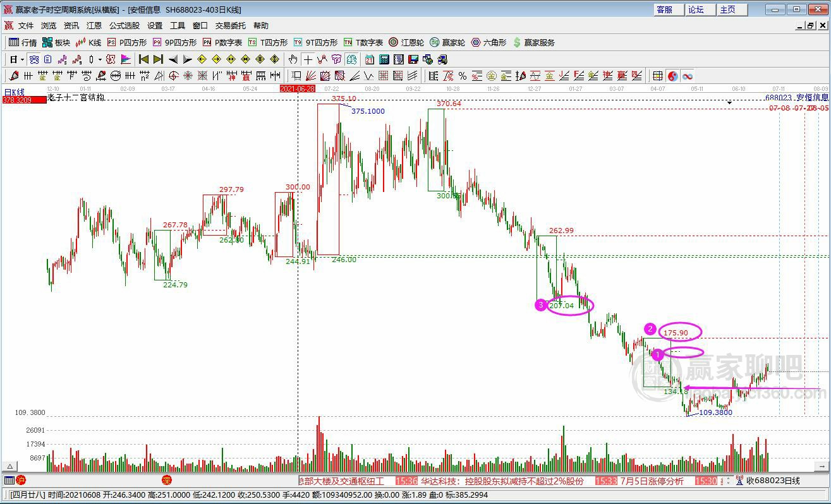The height and width of the screenshot is (504, 831).
Task: Click the 262.99 price level label
Action: [561, 231]
